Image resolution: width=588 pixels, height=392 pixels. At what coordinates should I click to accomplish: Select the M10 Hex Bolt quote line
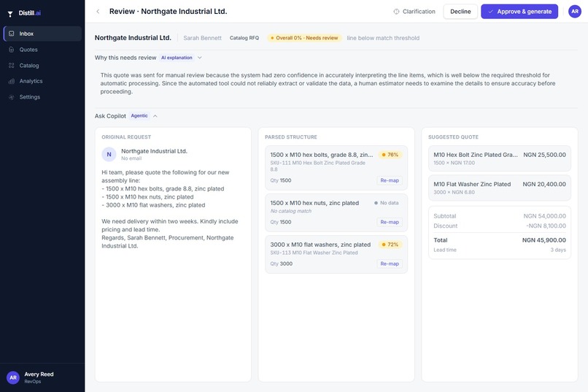pyautogui.click(x=500, y=158)
